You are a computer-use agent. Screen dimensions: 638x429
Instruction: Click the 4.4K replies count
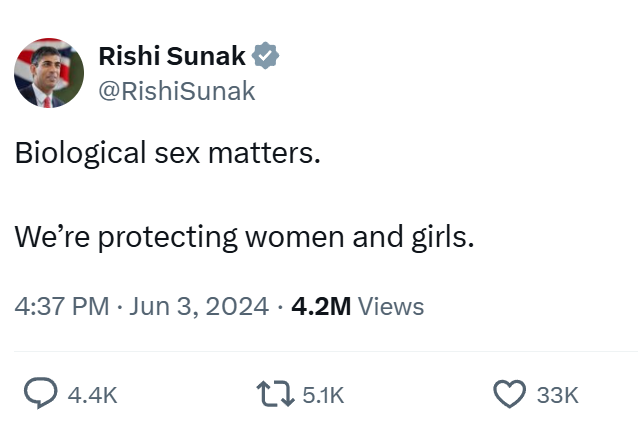(92, 395)
